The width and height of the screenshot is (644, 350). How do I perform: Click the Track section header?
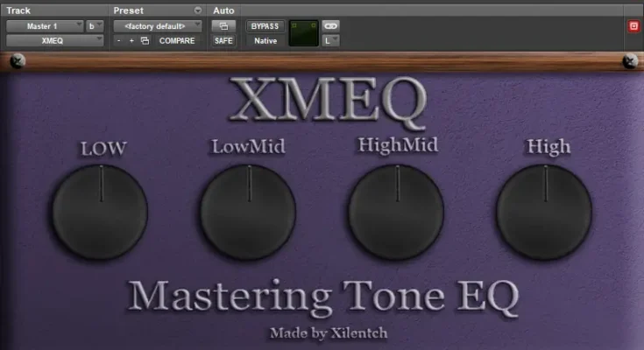pos(18,10)
